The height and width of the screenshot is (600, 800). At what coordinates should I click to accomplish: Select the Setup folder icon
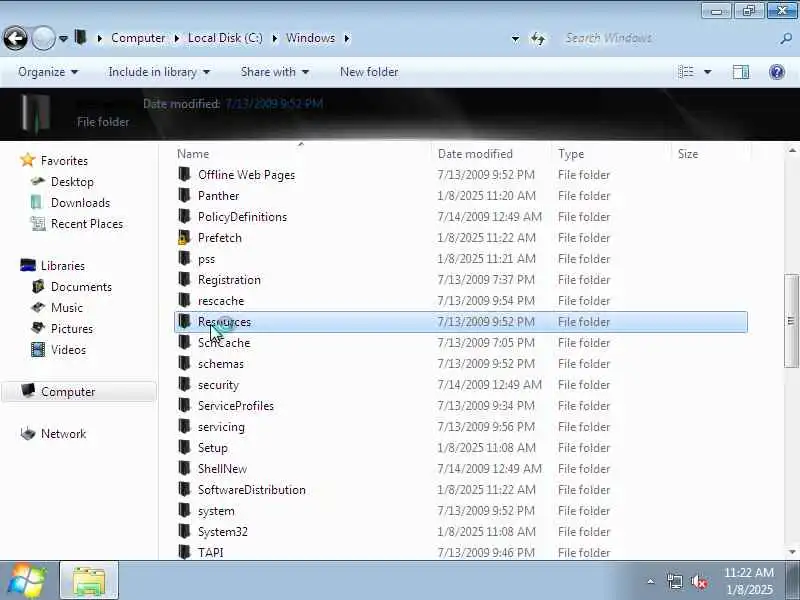[x=184, y=447]
